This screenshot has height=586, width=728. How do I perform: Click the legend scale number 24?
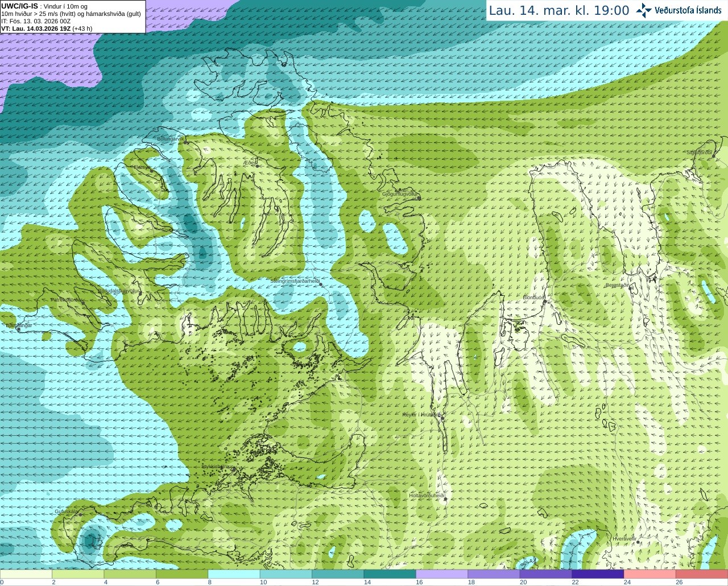click(x=627, y=582)
